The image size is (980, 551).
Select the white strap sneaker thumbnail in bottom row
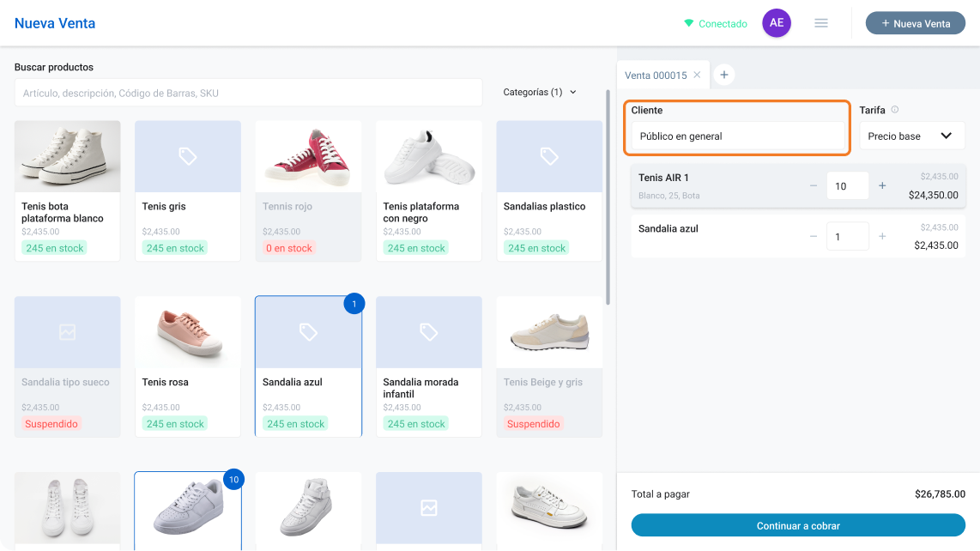click(308, 508)
